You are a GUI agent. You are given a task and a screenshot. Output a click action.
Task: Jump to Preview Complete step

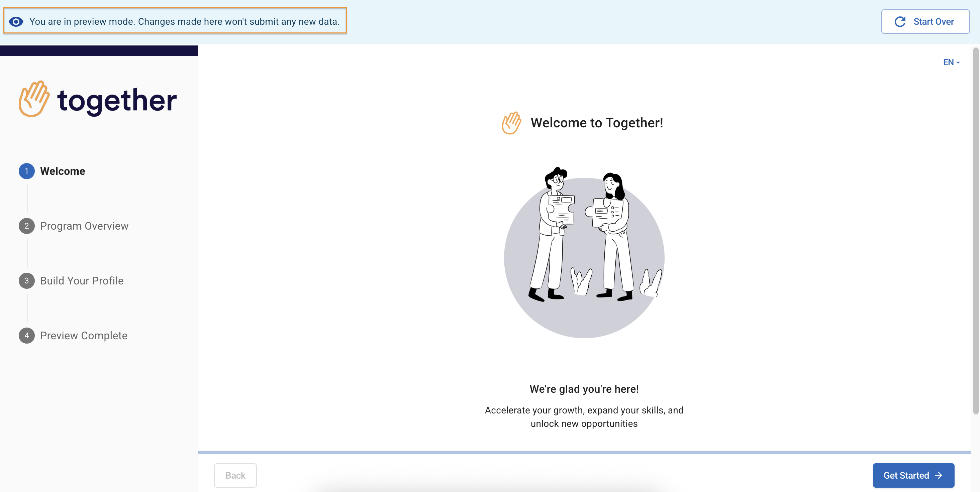point(84,335)
